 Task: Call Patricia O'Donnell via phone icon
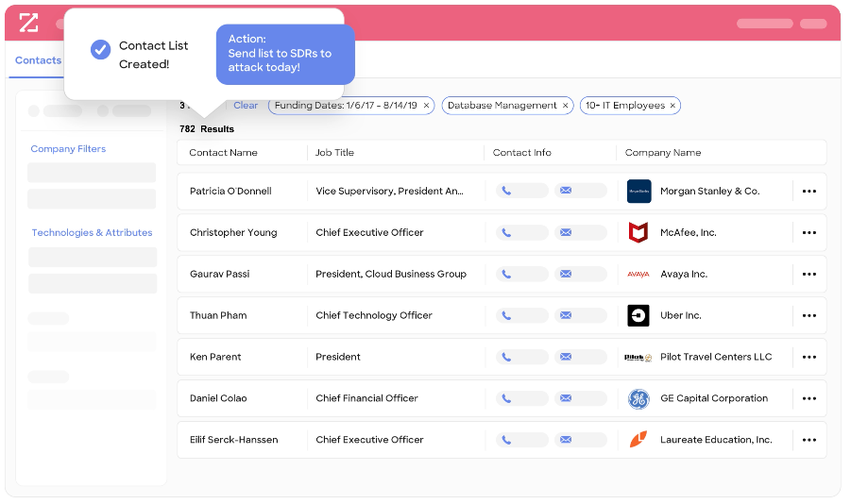click(x=506, y=191)
